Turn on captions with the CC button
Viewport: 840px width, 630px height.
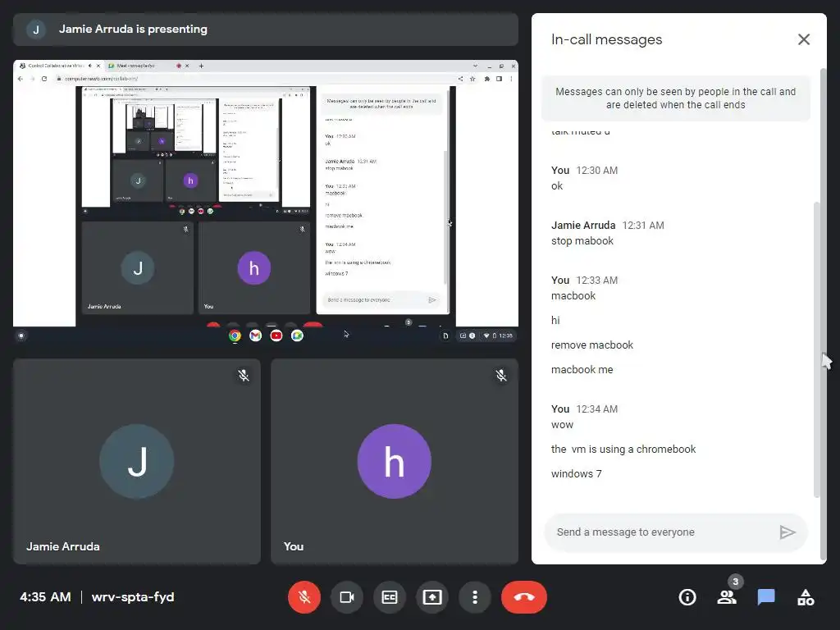tap(390, 597)
